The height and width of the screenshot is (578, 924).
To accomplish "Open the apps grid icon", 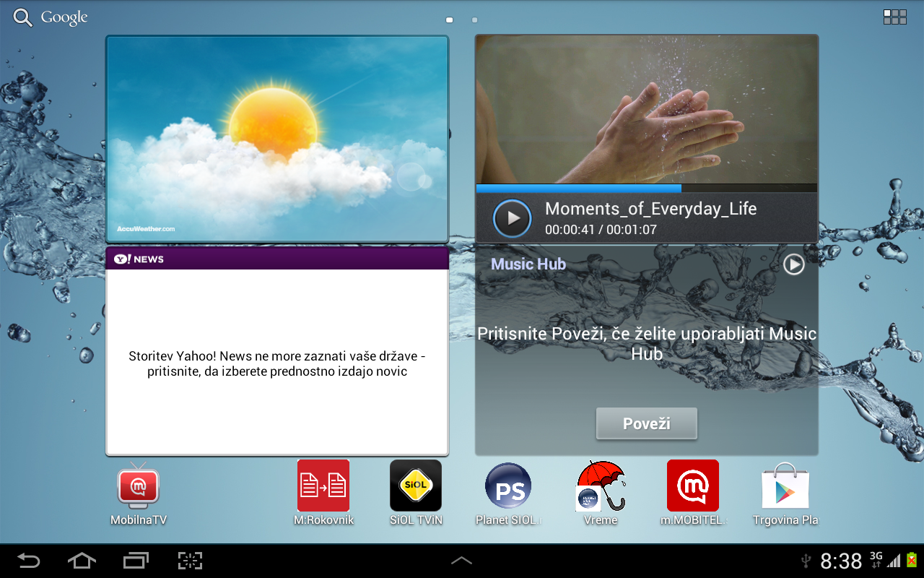I will 895,17.
